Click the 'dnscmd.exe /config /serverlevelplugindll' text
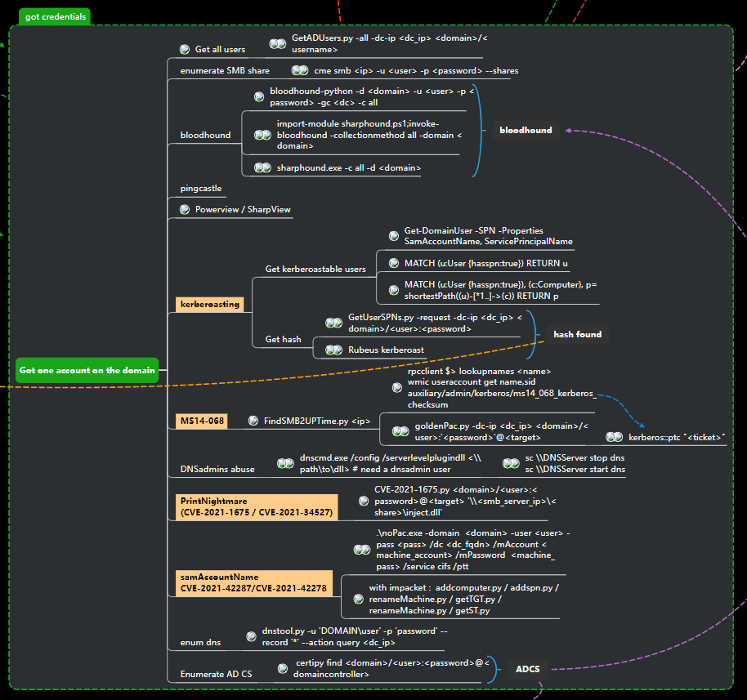The width and height of the screenshot is (747, 700). click(391, 463)
